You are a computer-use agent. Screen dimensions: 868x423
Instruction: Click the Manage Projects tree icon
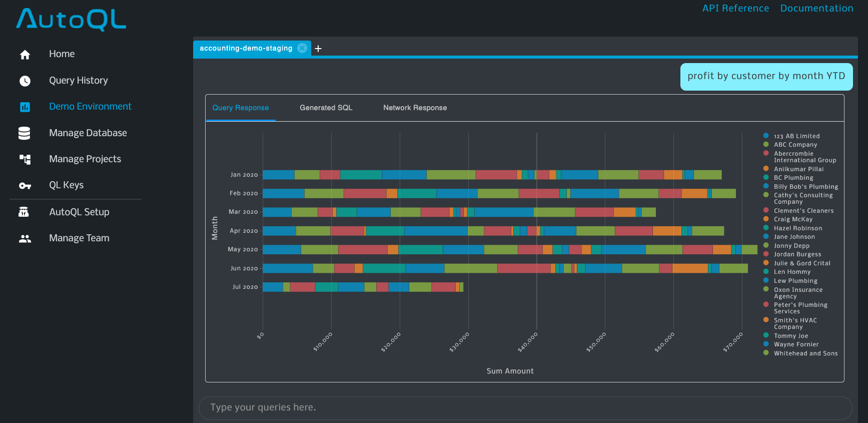[x=25, y=159]
